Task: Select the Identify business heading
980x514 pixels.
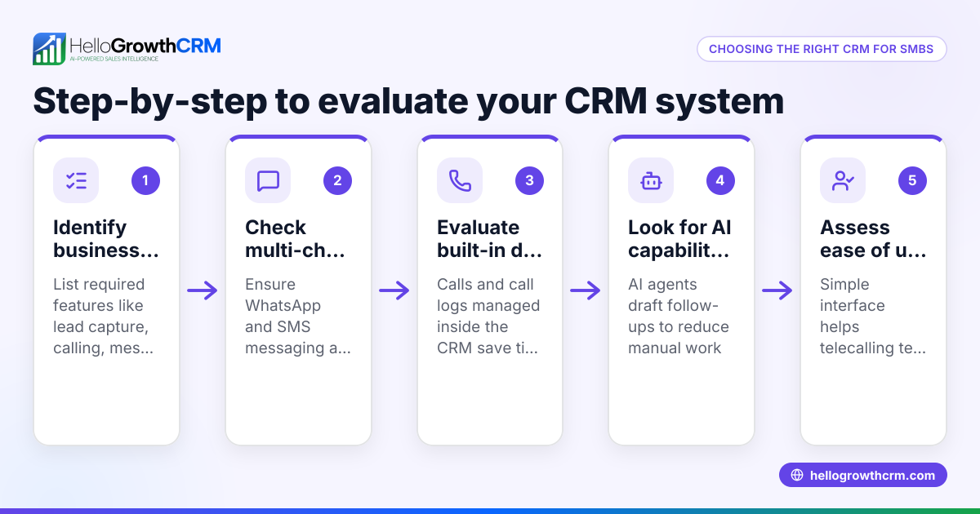Action: tap(106, 239)
